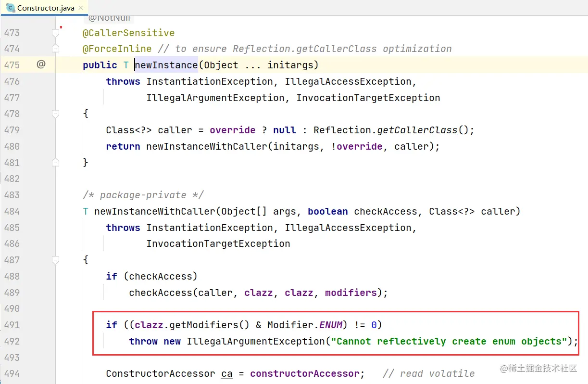
Task: Click the getCallerClass method call
Action: [x=417, y=130]
